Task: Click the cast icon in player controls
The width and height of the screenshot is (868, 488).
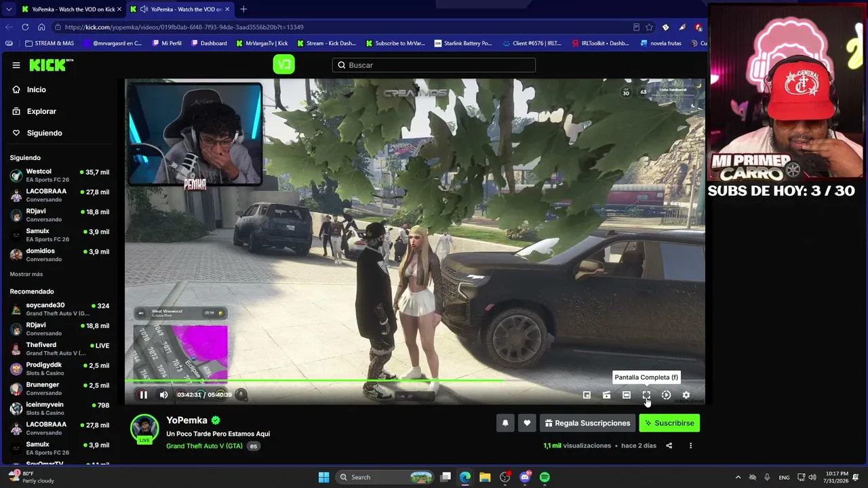Action: 606,395
